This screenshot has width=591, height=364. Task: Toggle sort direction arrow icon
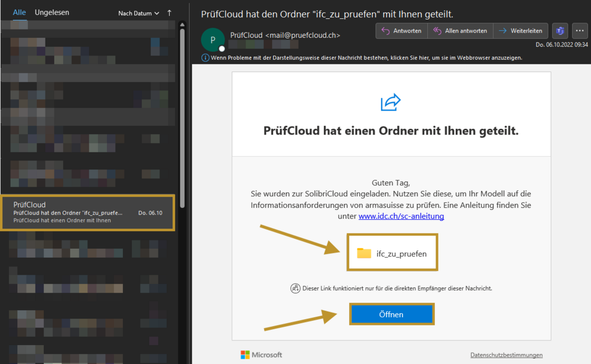click(x=169, y=13)
